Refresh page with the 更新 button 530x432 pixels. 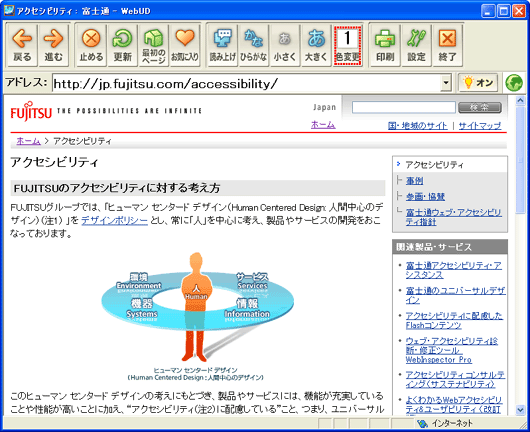coord(122,45)
